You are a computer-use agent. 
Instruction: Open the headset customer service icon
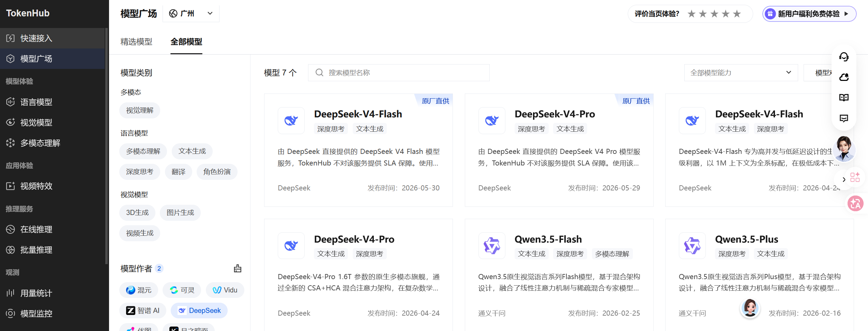pyautogui.click(x=844, y=57)
